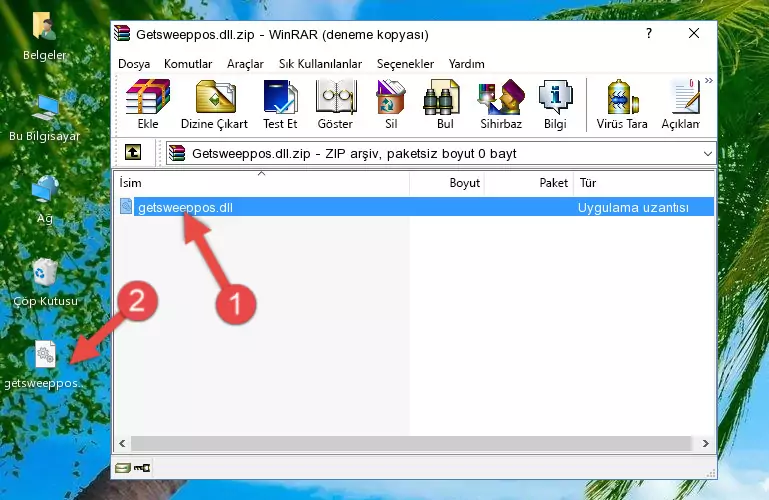Click the Dizine Çıkart extract icon

point(214,104)
